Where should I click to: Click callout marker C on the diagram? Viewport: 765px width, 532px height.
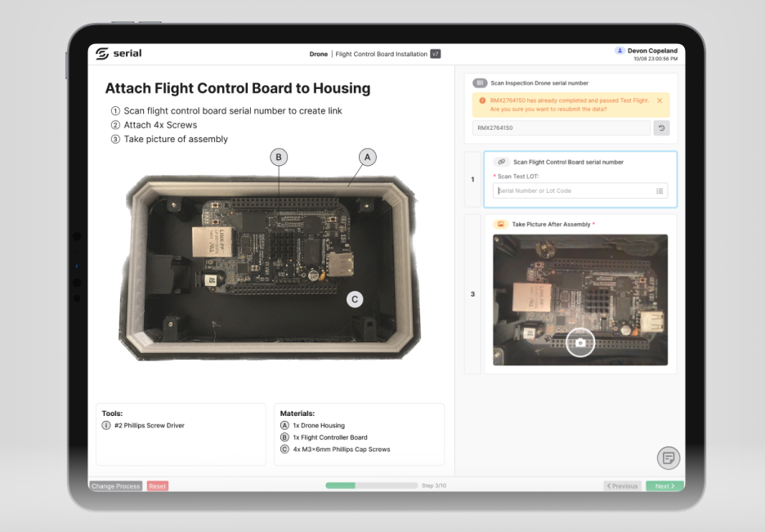click(x=355, y=299)
